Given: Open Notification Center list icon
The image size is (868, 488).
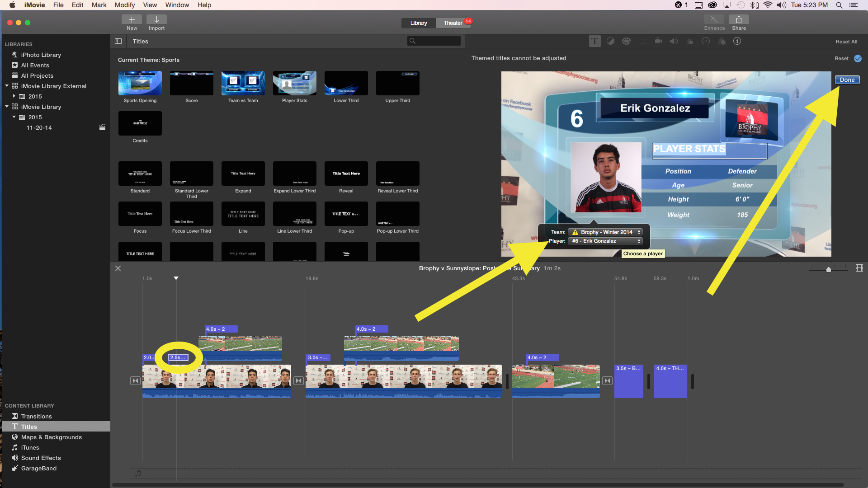Looking at the screenshot, I should point(854,5).
